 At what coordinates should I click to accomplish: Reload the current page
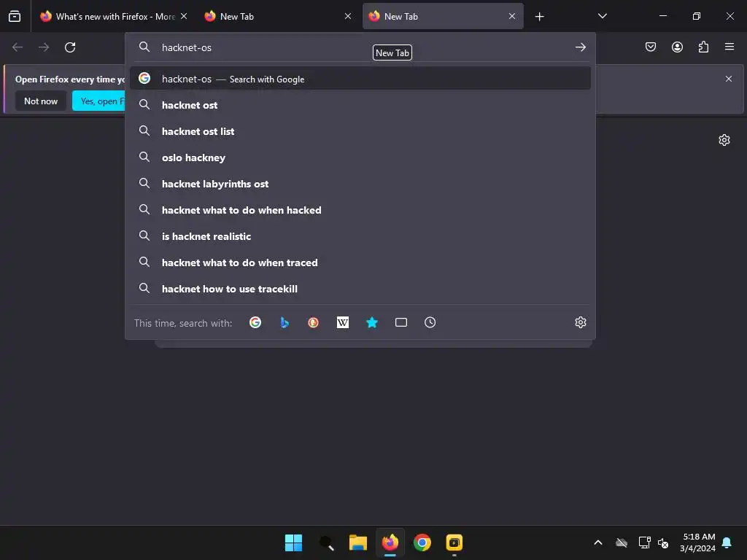click(70, 47)
